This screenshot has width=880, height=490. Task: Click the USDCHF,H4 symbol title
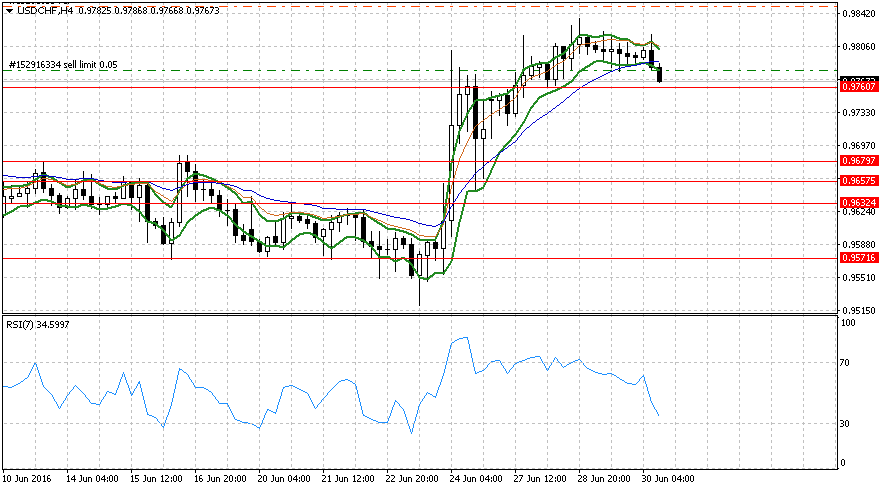pyautogui.click(x=45, y=11)
